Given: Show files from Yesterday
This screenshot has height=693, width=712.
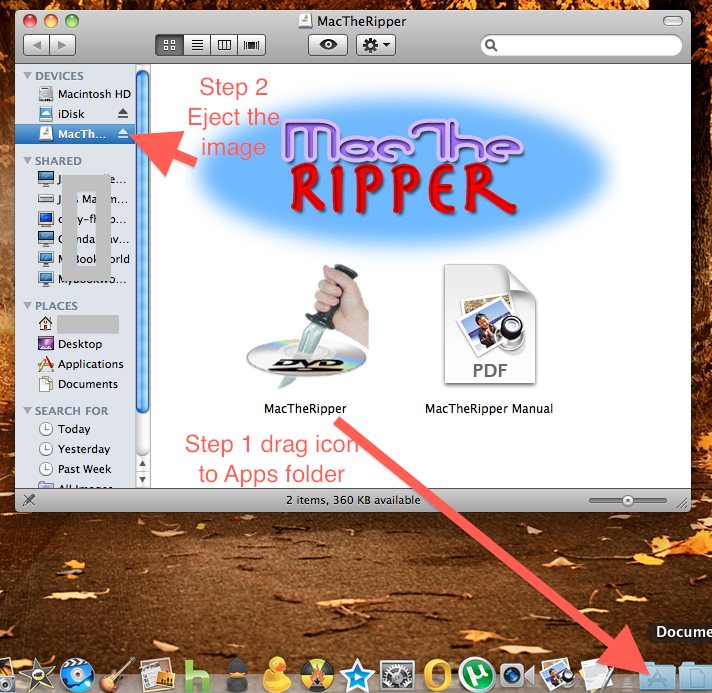Looking at the screenshot, I should (x=74, y=449).
